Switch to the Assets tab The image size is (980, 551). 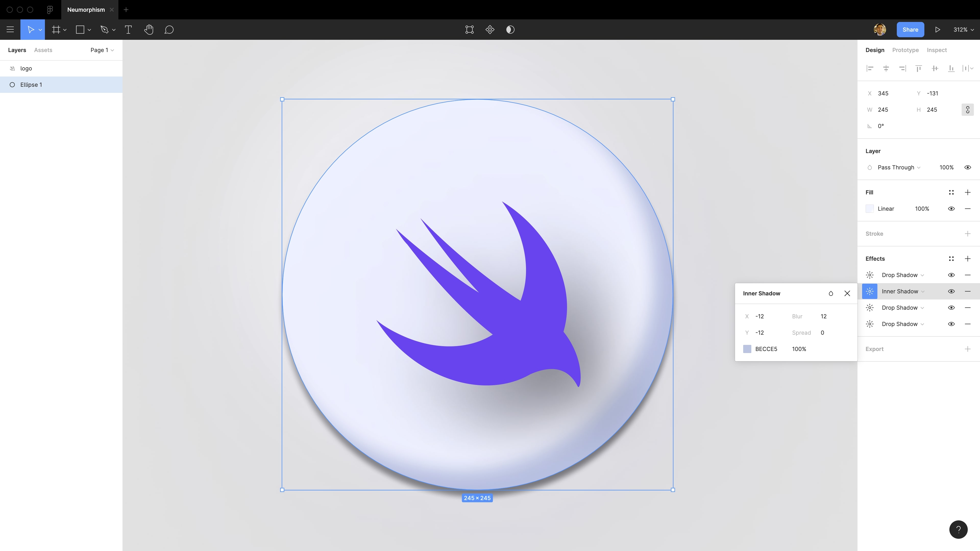coord(43,50)
